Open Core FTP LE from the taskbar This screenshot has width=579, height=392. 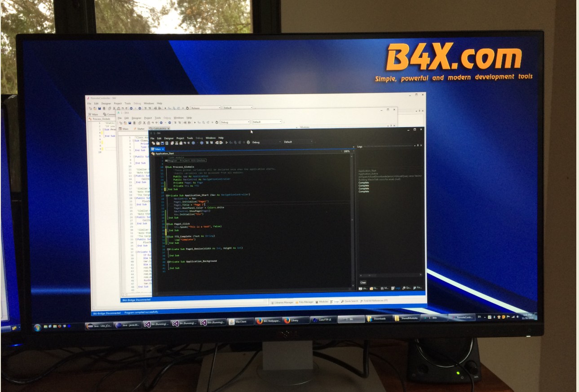[x=323, y=320]
